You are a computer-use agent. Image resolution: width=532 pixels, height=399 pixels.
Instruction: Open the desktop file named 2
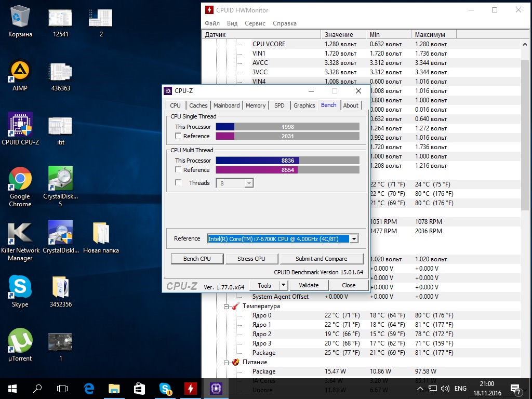pos(101,22)
